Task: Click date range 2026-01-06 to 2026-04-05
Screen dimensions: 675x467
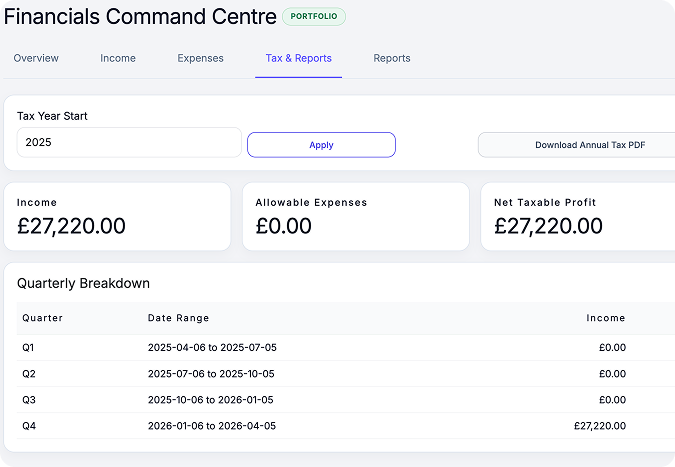Action: [212, 426]
